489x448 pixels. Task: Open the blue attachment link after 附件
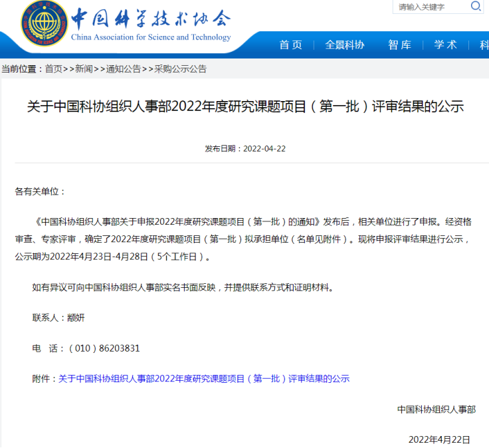pos(203,379)
